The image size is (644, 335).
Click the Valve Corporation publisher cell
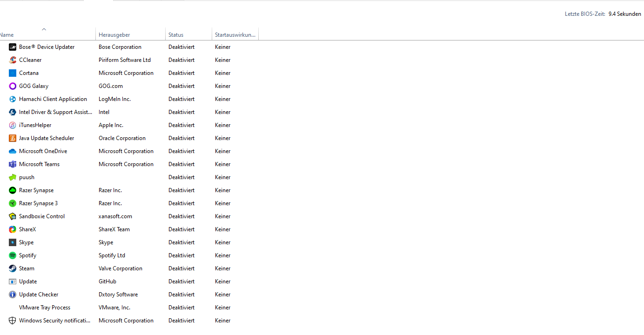(x=121, y=268)
